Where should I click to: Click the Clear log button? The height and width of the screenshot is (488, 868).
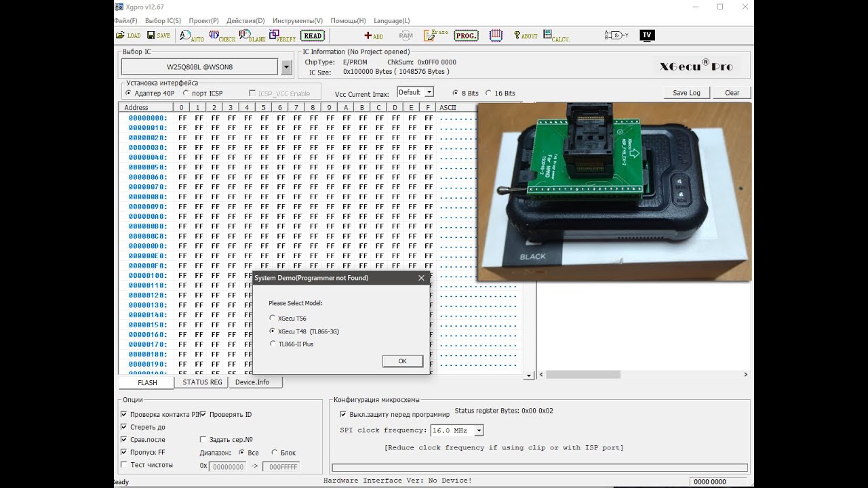tap(732, 93)
